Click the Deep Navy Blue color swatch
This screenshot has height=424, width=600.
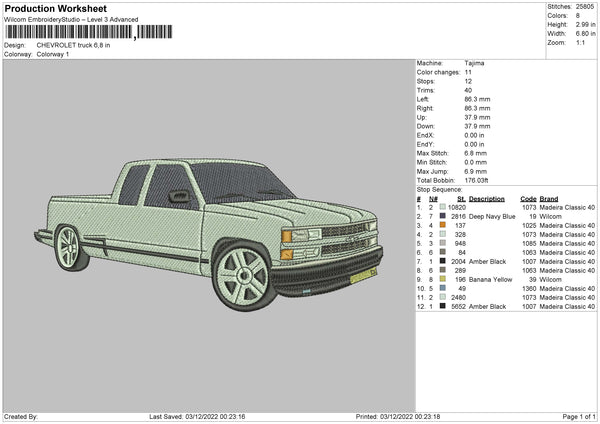point(442,216)
